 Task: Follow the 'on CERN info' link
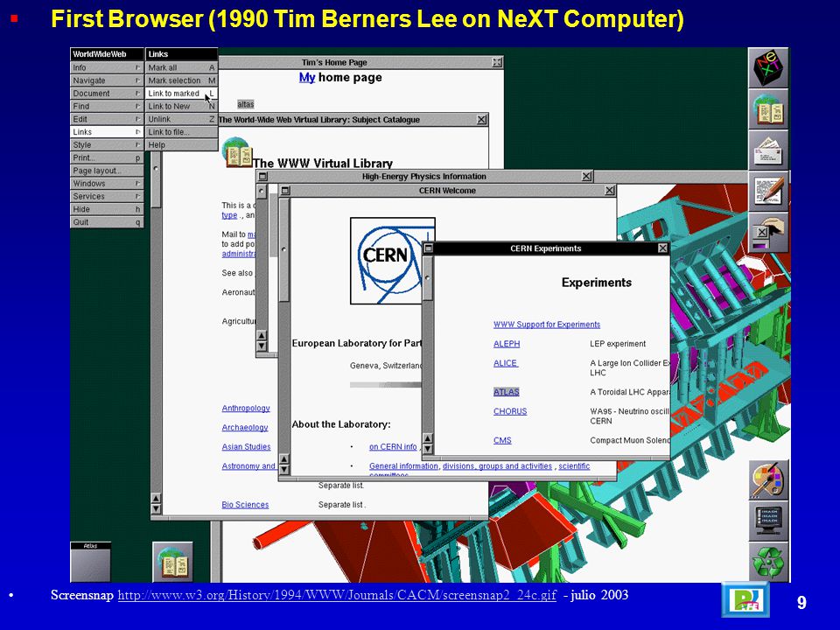(x=393, y=447)
